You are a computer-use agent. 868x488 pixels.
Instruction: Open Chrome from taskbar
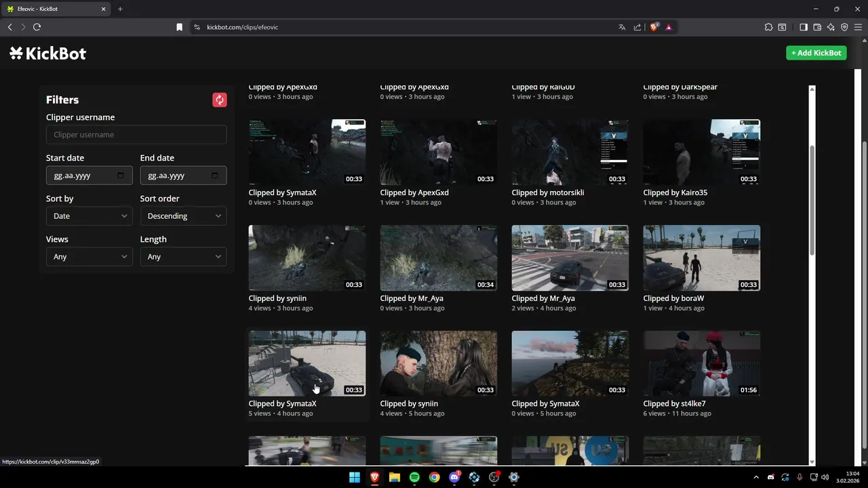[434, 477]
